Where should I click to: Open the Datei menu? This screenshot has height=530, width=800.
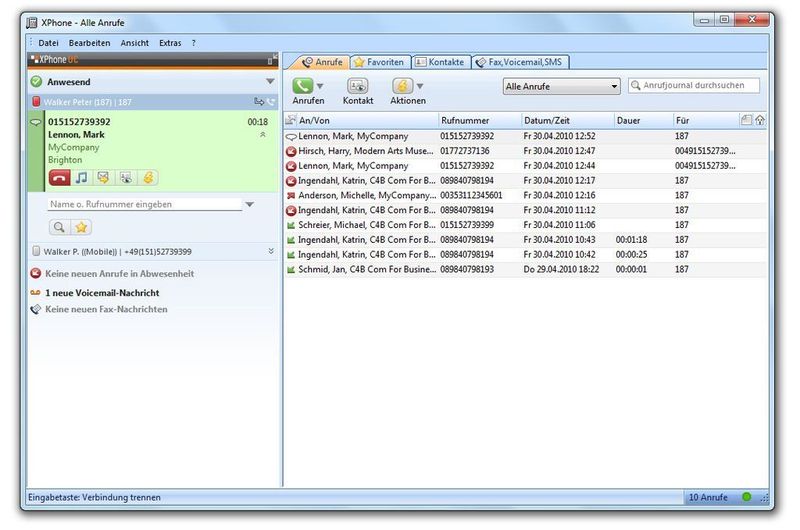[48, 43]
